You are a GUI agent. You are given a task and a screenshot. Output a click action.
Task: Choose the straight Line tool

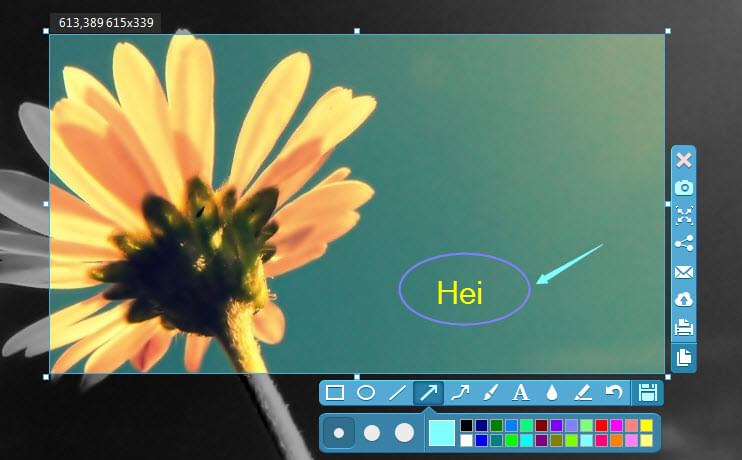[x=397, y=393]
